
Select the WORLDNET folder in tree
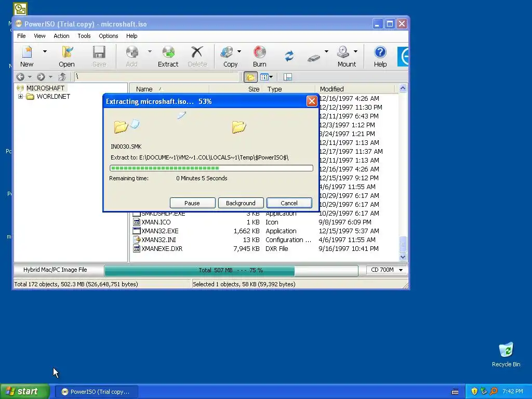[x=53, y=96]
